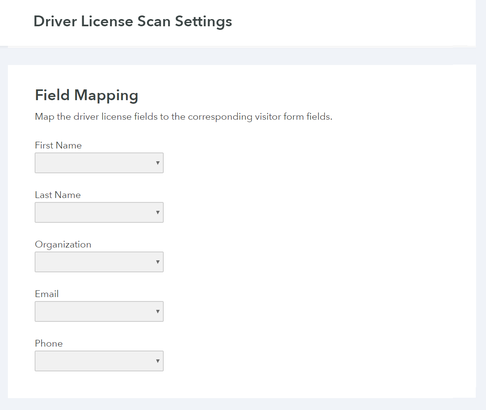Click the Last Name field label
Viewport: 486px width, 410px height.
pyautogui.click(x=58, y=195)
